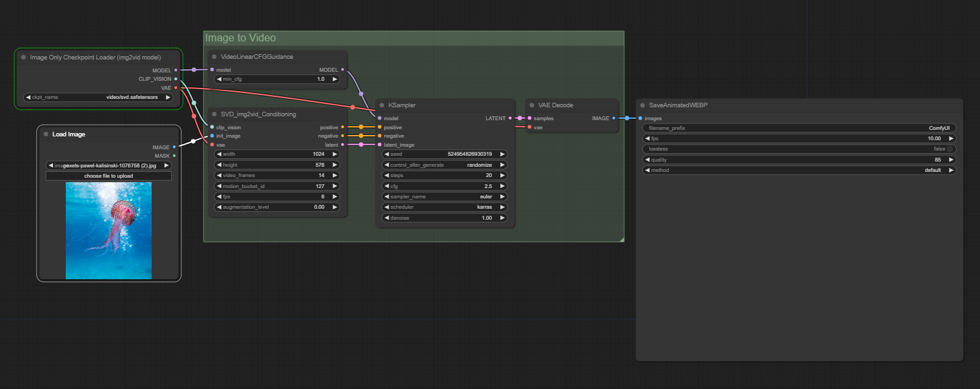980x389 pixels.
Task: Click the model input port on VideoLinearCFGGuidance
Action: point(213,69)
